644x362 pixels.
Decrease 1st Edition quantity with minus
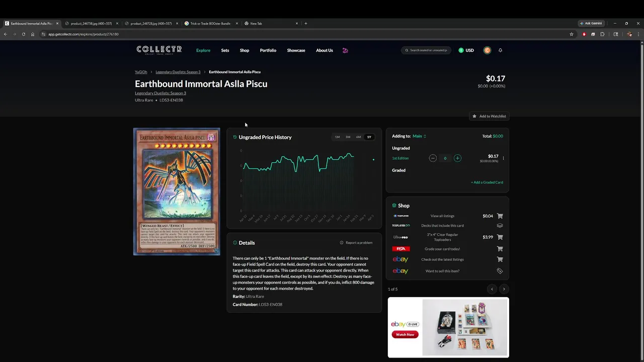click(x=433, y=158)
